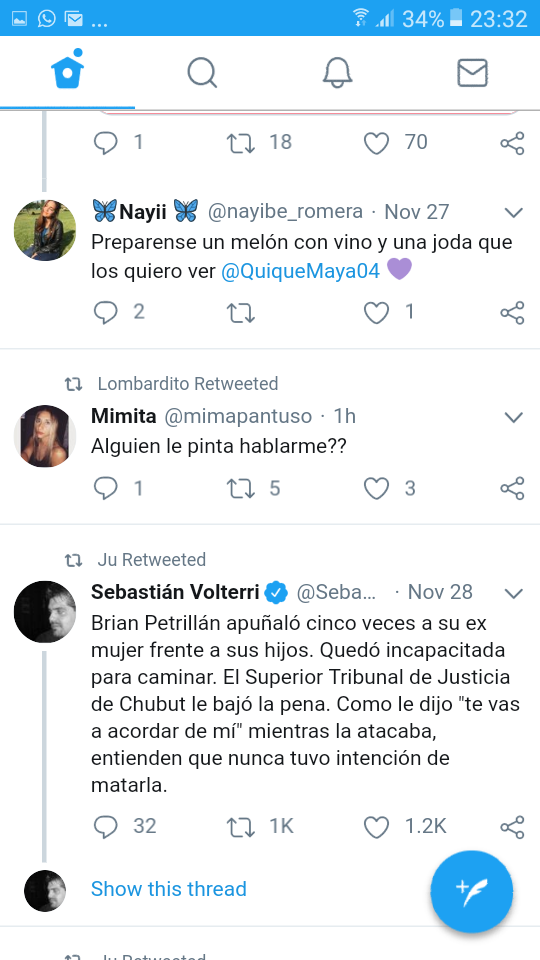The image size is (540, 960).
Task: Like Mimita's tweet
Action: point(377,489)
